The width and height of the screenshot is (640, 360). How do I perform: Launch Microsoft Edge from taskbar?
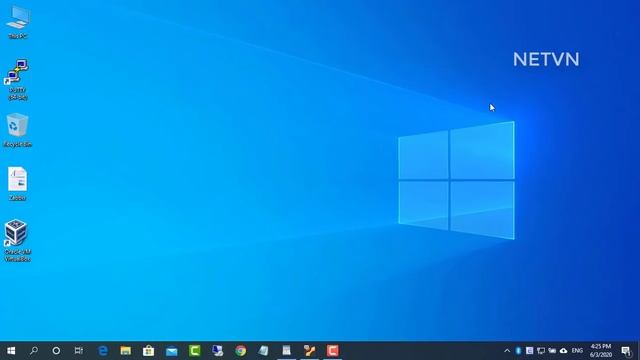tap(103, 351)
